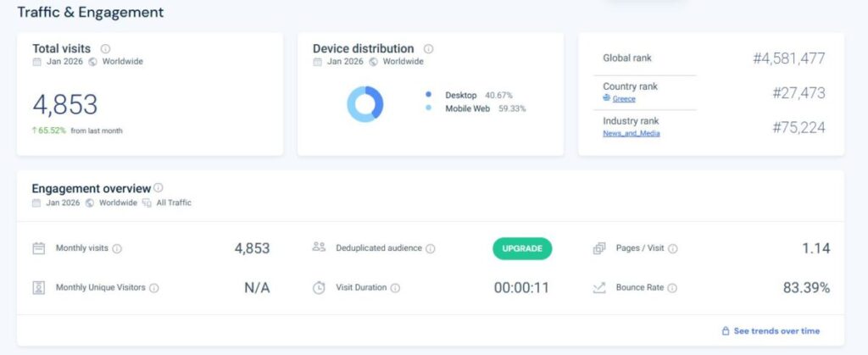Viewport: 868px width, 355px height.
Task: Click the Global rank value #4,581,477
Action: 788,58
